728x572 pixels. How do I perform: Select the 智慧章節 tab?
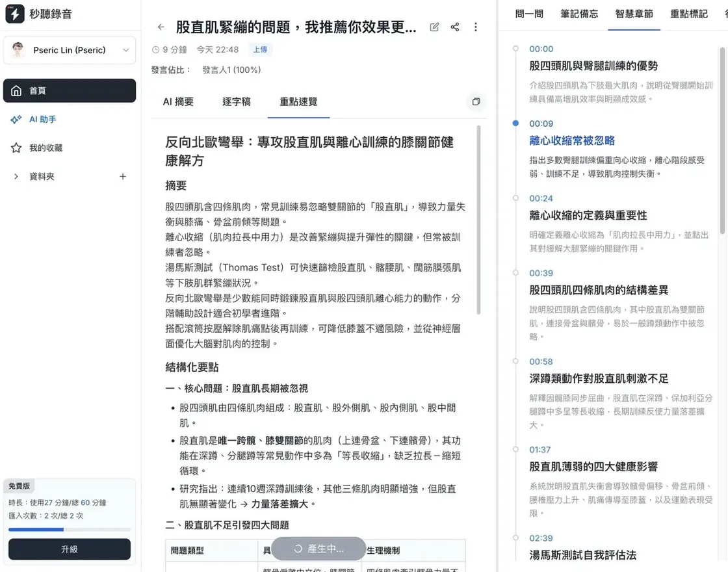634,14
